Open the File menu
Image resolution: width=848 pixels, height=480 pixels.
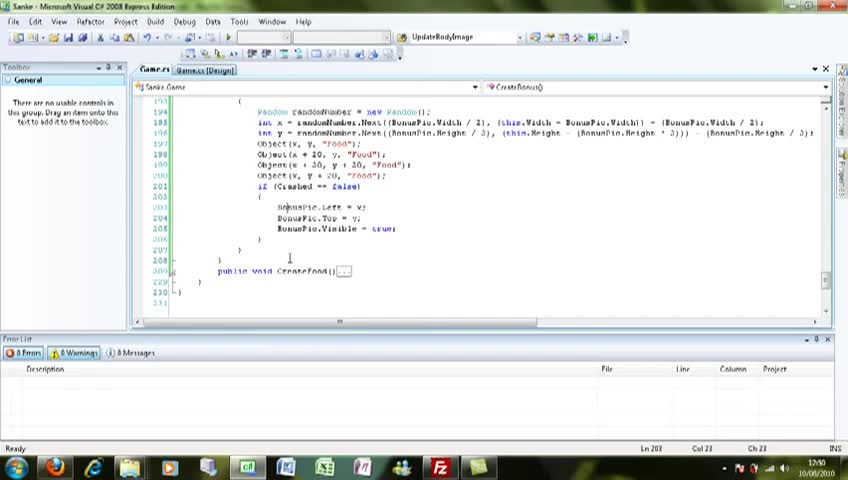[x=14, y=22]
